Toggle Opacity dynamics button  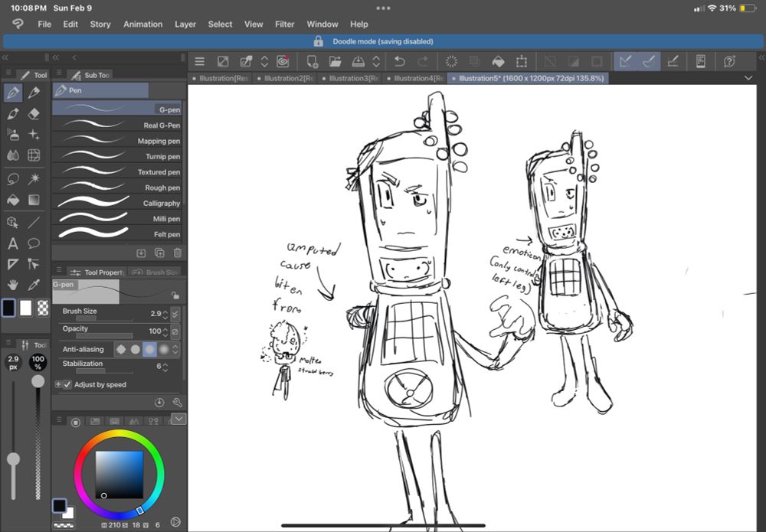point(175,331)
